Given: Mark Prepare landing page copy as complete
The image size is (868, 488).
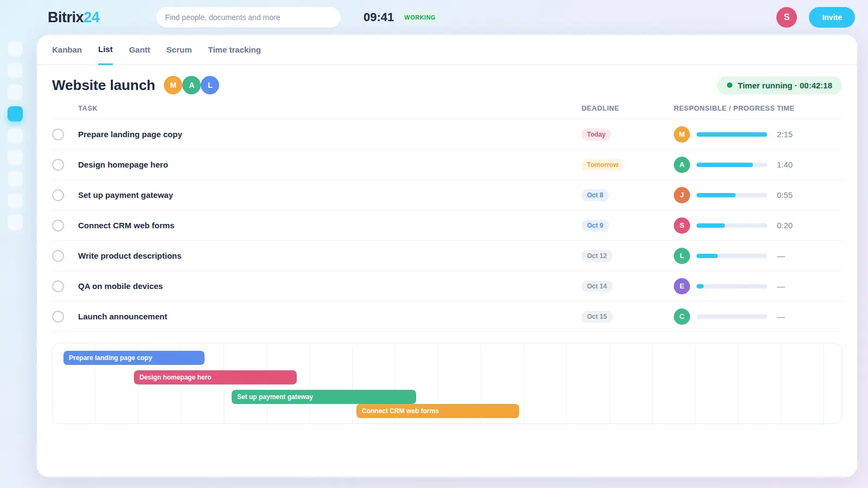Looking at the screenshot, I should click(x=58, y=134).
